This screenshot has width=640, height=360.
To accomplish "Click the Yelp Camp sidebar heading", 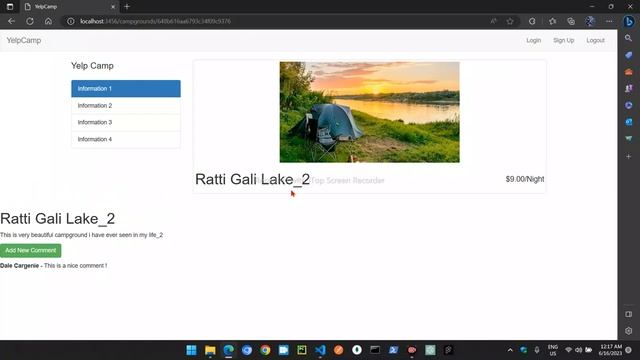I will (x=92, y=66).
